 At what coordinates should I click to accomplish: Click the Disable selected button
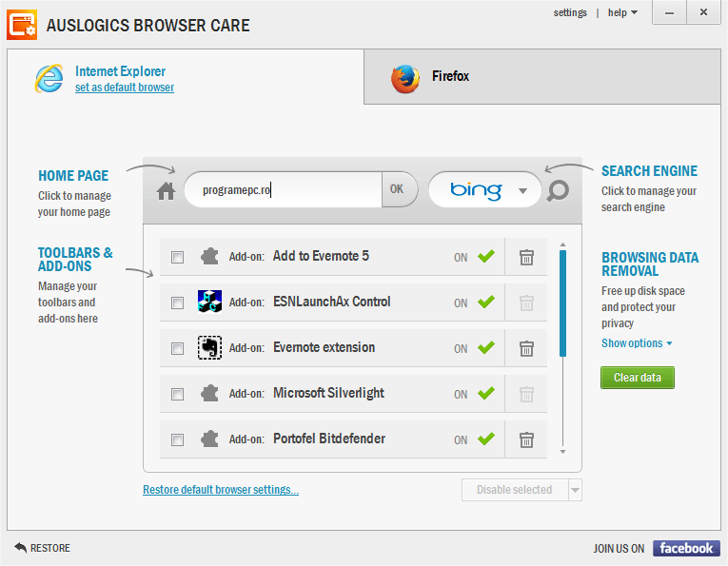click(x=515, y=490)
